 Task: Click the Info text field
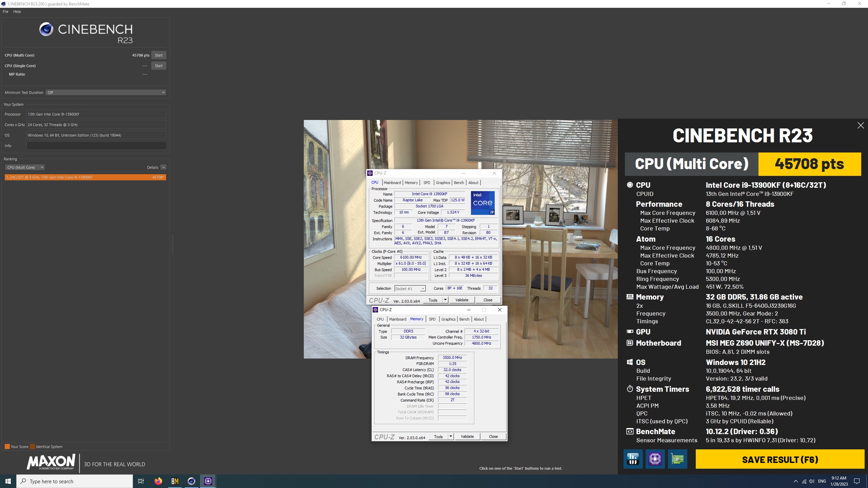point(96,146)
